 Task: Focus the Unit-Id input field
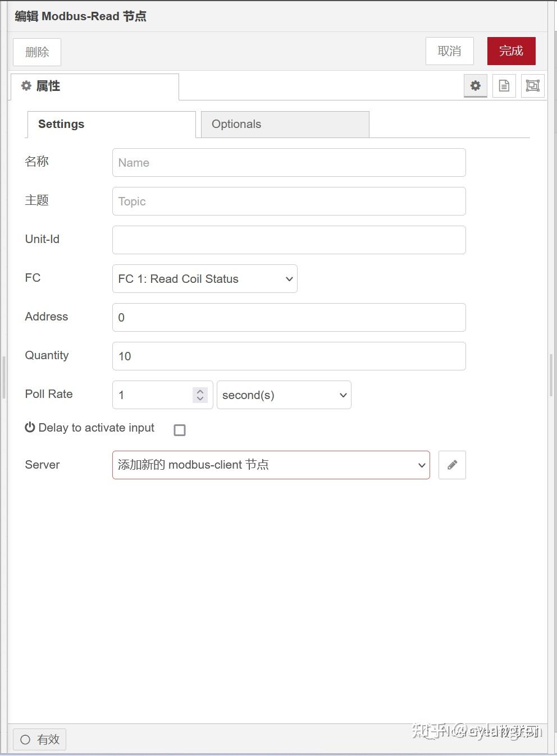point(289,240)
